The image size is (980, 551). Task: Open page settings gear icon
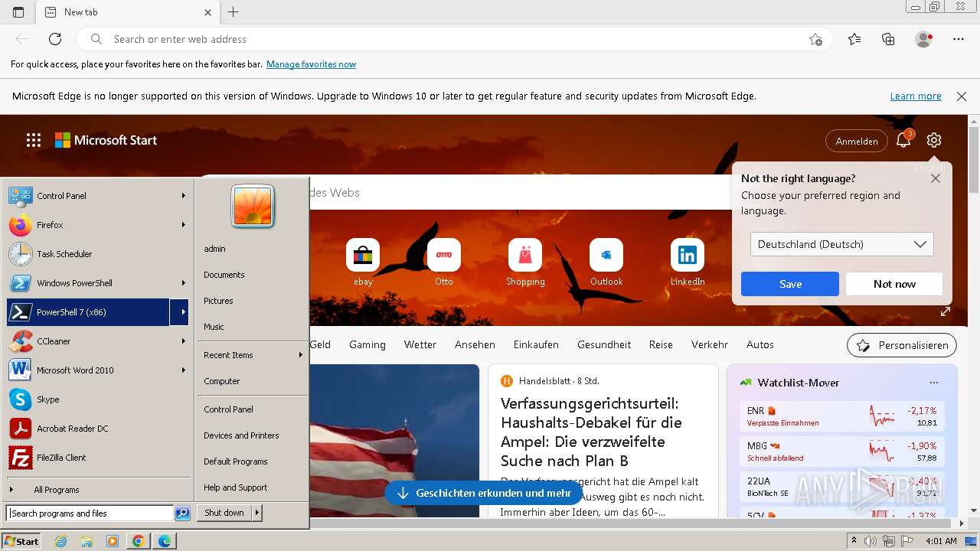(933, 140)
